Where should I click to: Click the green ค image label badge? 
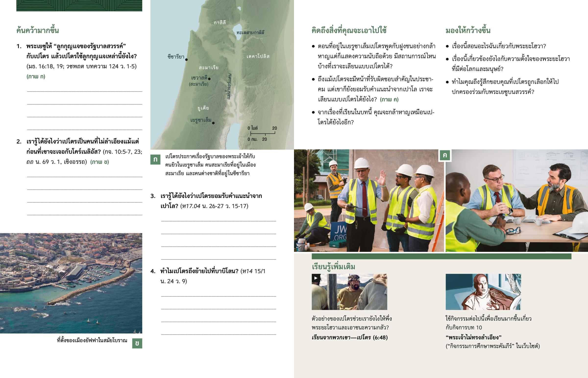click(445, 155)
